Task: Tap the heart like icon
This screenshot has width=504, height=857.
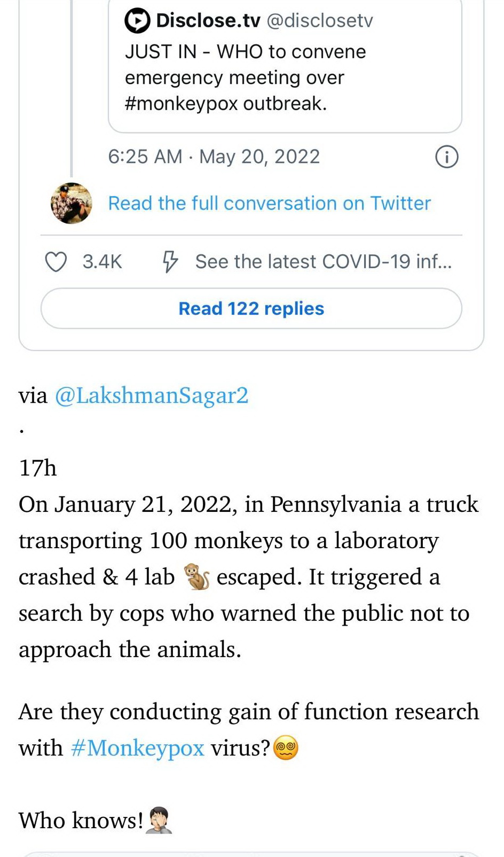Action: tap(56, 262)
